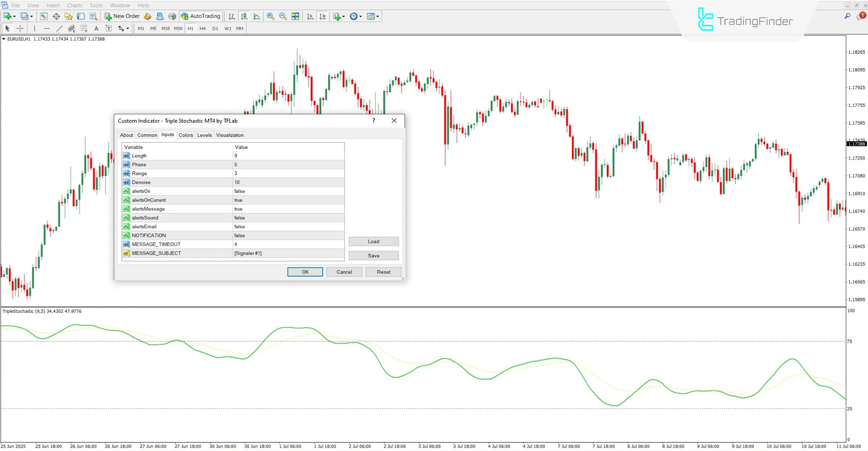
Task: Toggle AutoTrading on
Action: (x=200, y=16)
